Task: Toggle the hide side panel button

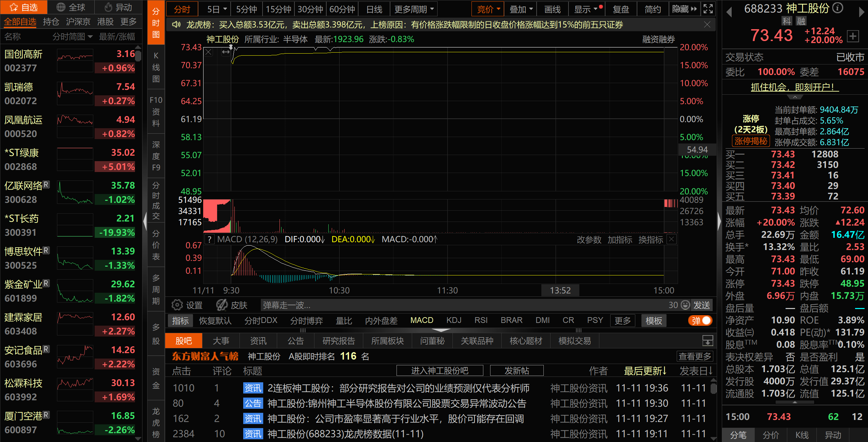Action: click(684, 9)
